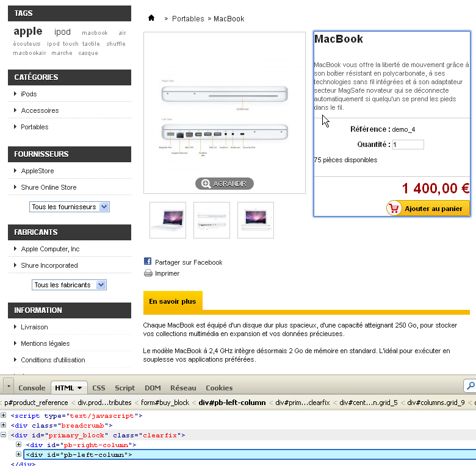Image resolution: width=476 pixels, height=466 pixels.
Task: Open the Shure Online Store link
Action: (49, 187)
